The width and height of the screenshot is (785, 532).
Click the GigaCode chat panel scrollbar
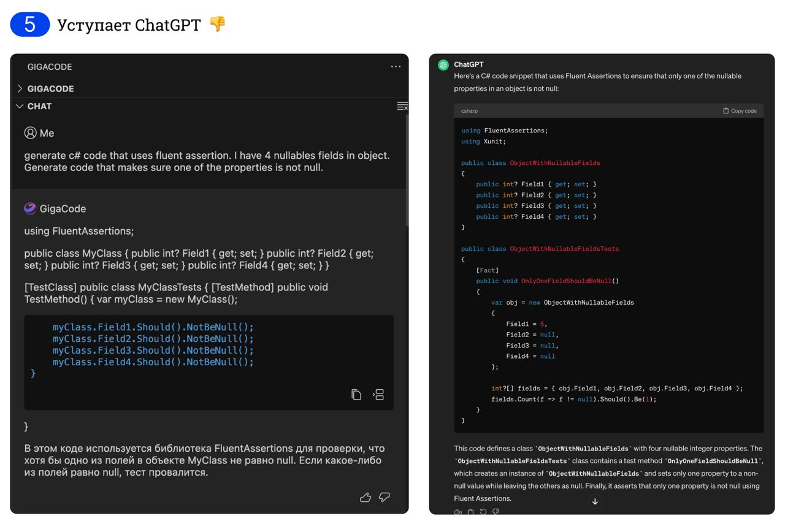pos(407,172)
